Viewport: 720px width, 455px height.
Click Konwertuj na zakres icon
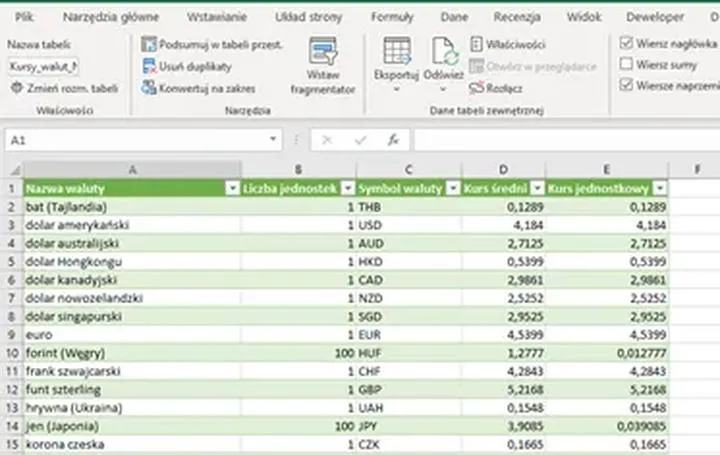point(149,88)
